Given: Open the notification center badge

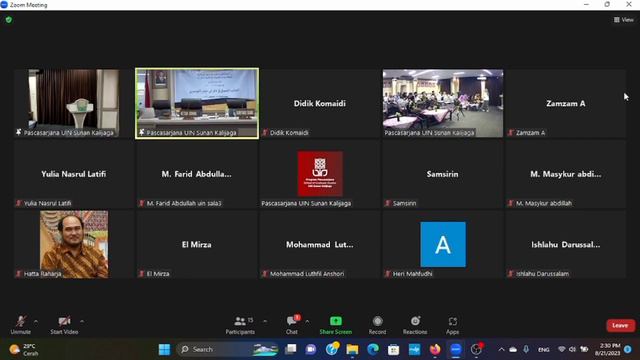Looking at the screenshot, I should pyautogui.click(x=628, y=349).
